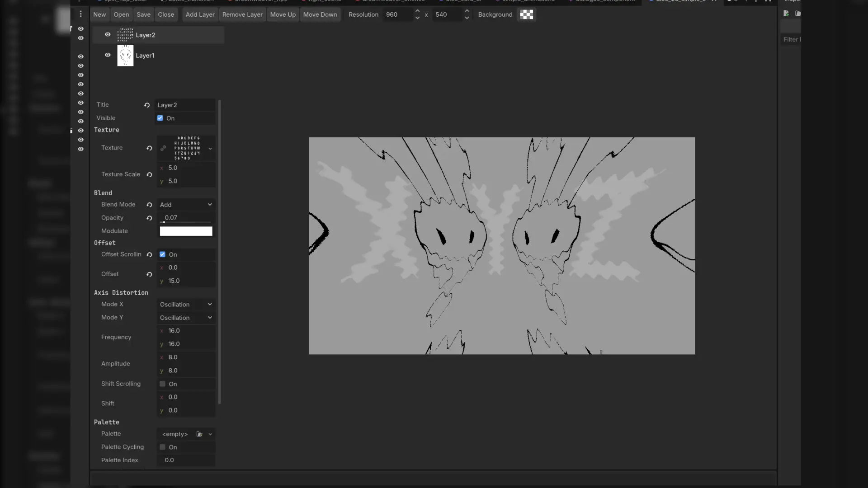Open the Blend Mode Add dropdown

point(186,205)
